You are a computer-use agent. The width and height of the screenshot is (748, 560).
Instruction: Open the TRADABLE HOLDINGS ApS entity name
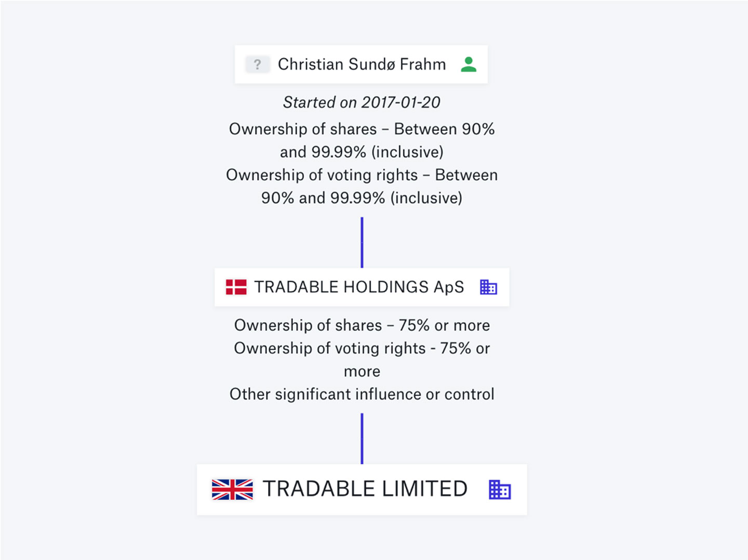pos(359,287)
